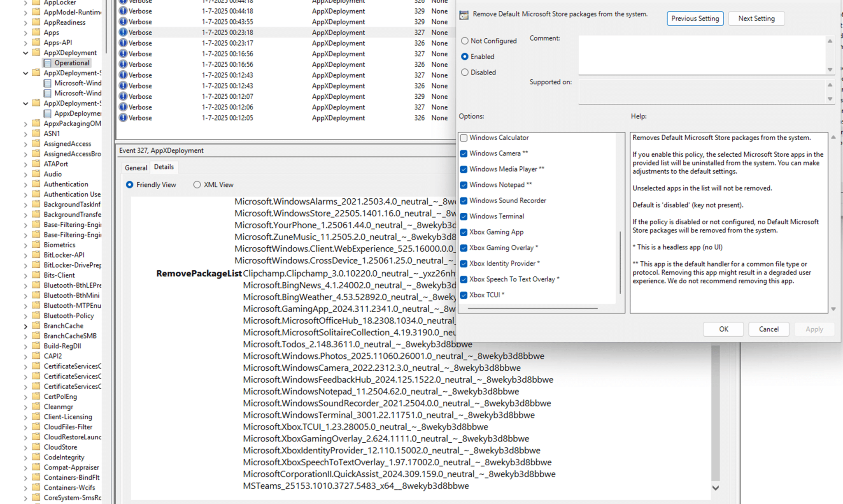
Task: Expand the Bluetooth-Policy node
Action: coord(26,316)
